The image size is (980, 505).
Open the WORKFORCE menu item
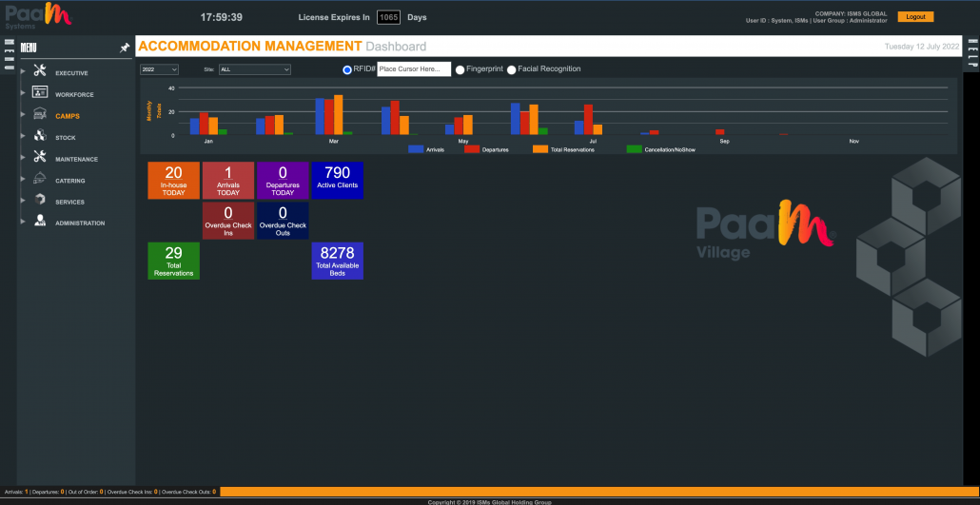74,95
